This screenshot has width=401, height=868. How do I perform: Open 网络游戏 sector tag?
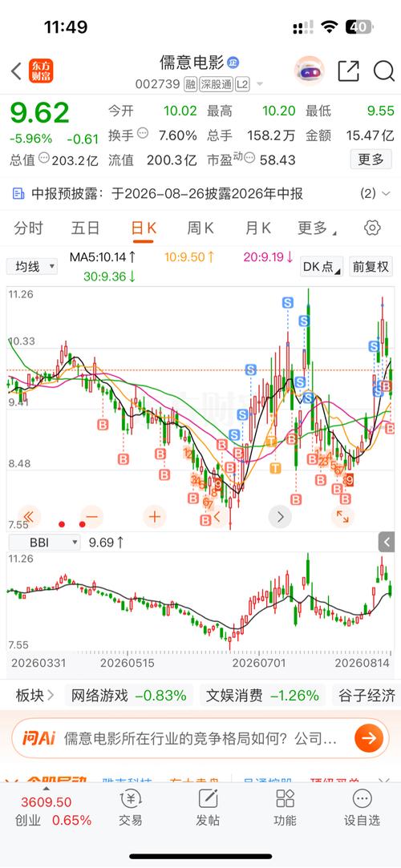tap(130, 696)
